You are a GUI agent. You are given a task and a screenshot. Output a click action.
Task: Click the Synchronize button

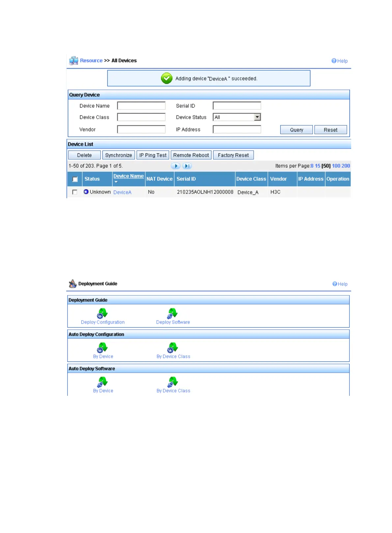click(x=119, y=155)
